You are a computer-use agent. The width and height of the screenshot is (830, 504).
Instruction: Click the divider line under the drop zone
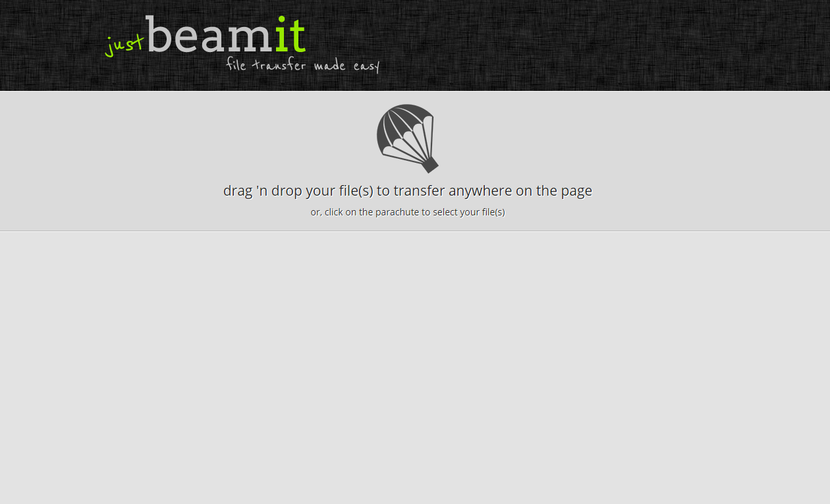click(x=415, y=231)
